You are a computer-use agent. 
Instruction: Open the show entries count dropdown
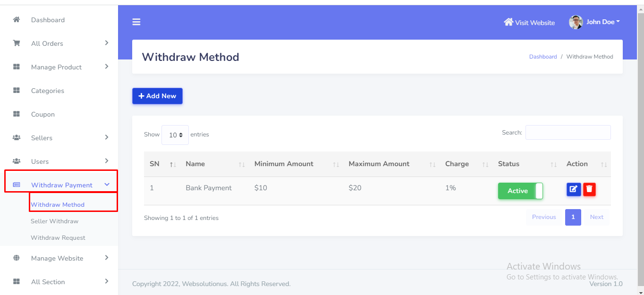tap(175, 135)
